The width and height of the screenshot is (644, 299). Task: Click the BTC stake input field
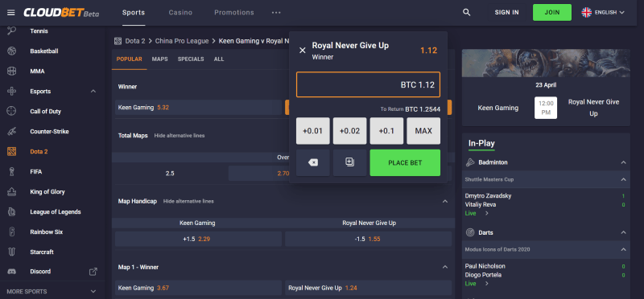(368, 84)
